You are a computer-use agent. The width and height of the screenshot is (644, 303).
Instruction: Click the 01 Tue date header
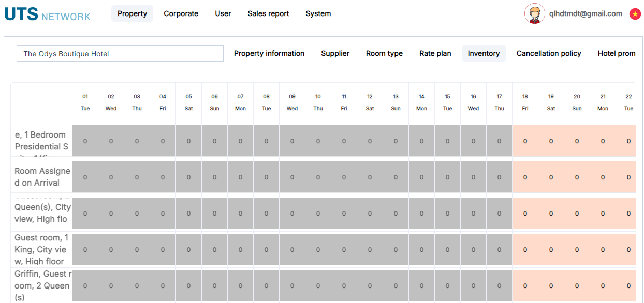click(x=85, y=102)
